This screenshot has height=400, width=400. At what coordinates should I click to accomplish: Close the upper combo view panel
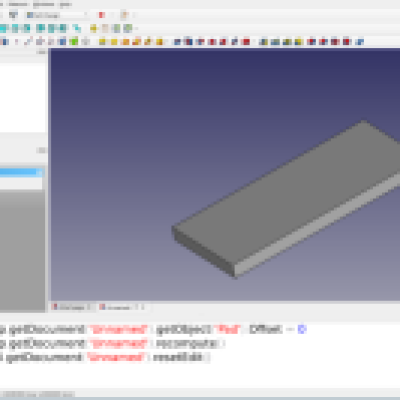(42, 52)
